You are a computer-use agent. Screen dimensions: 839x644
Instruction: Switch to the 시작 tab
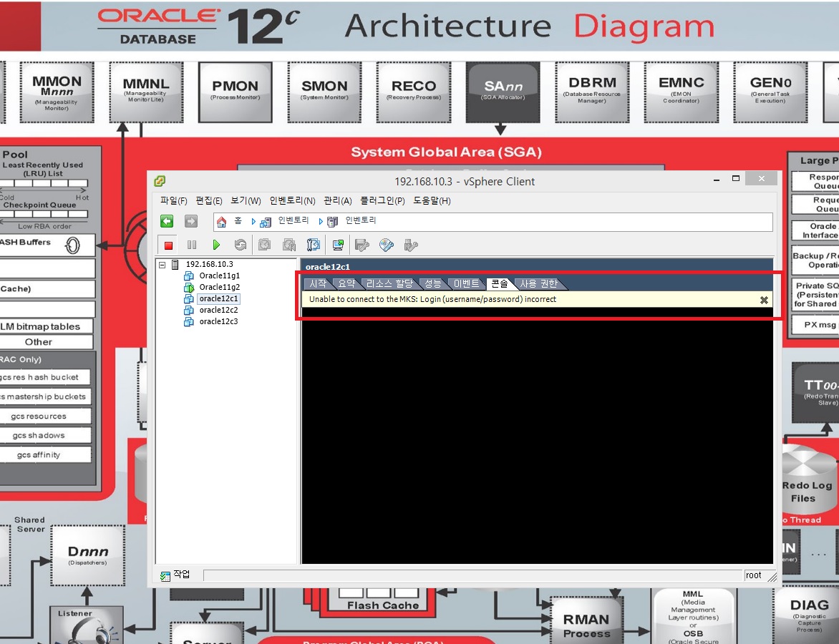pyautogui.click(x=318, y=283)
